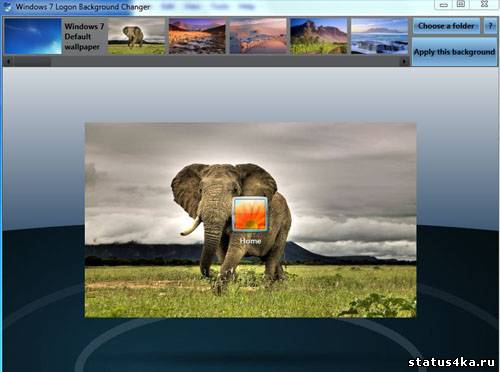Screen dimensions: 500x372
Task: Open help with the question mark button
Action: pos(490,26)
